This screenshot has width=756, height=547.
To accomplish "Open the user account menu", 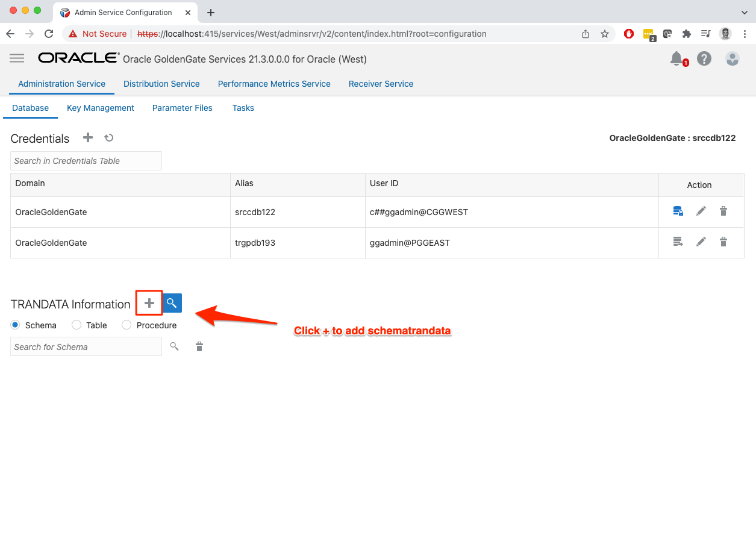I will click(733, 58).
